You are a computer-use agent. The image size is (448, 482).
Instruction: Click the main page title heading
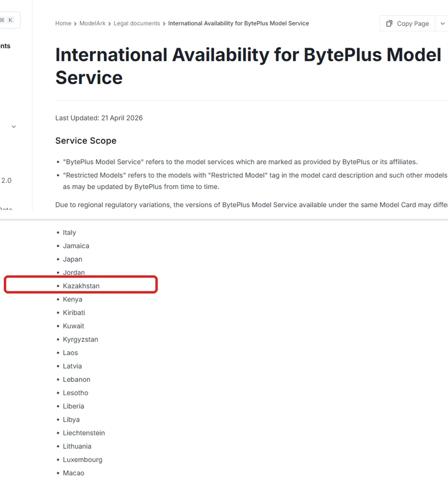tap(248, 66)
